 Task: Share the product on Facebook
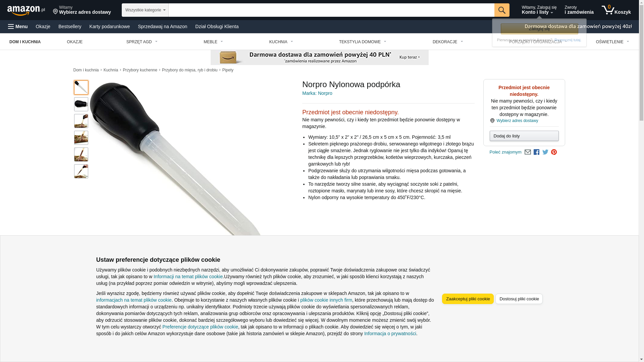pos(536,152)
